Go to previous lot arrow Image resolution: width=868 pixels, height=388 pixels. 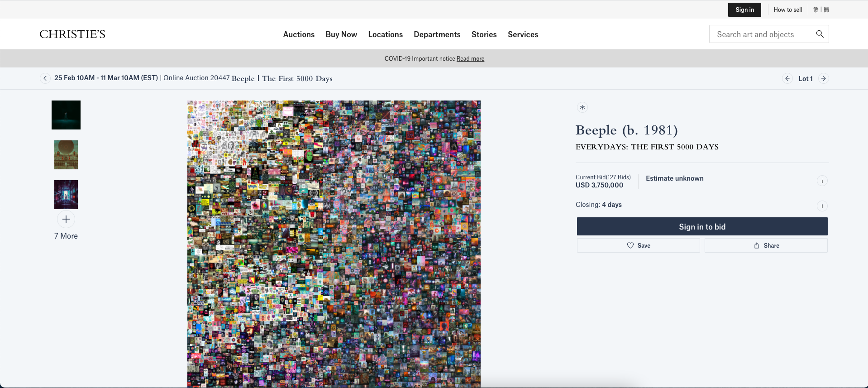787,78
